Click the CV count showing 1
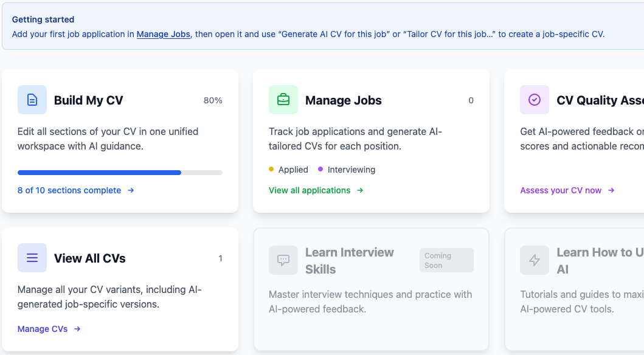The image size is (644, 355). tap(221, 258)
